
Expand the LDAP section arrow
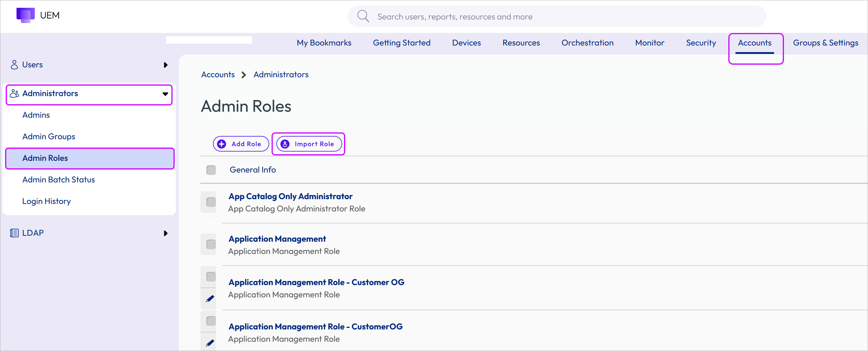165,233
